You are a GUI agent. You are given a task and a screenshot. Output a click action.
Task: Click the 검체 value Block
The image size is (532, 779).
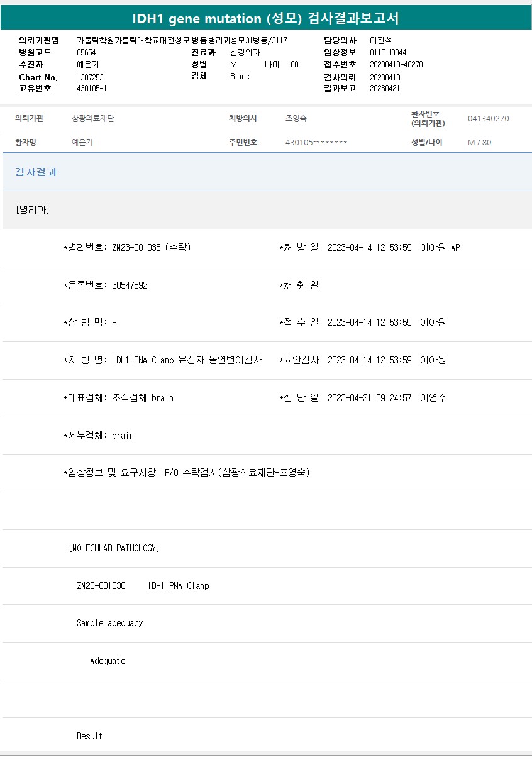click(240, 76)
